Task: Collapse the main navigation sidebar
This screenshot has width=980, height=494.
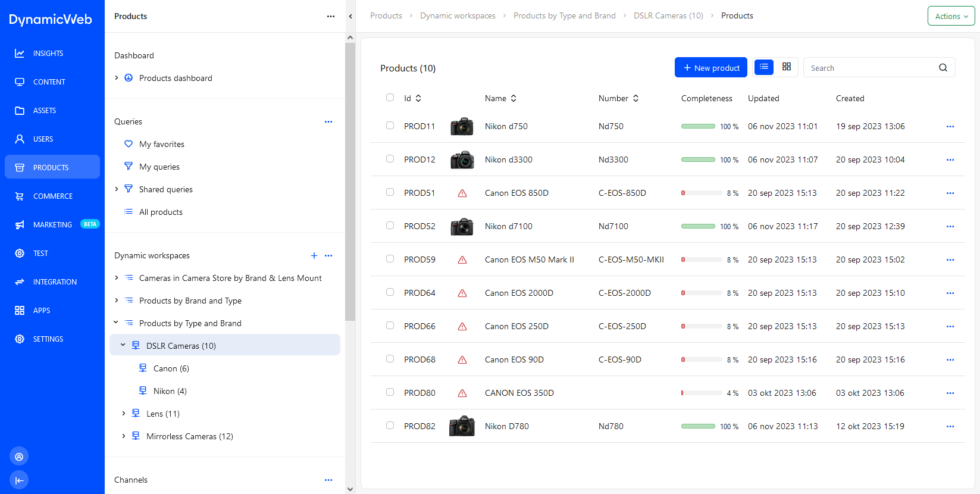Action: tap(19, 480)
